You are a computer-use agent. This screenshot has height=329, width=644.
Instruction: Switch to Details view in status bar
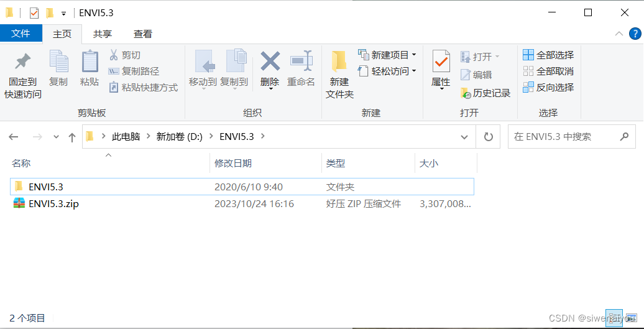(614, 318)
